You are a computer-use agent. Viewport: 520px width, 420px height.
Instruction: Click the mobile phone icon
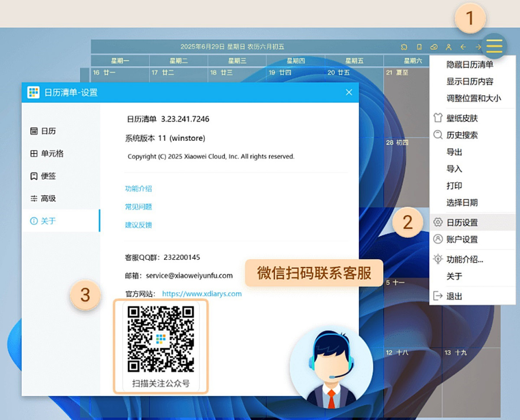tap(419, 47)
